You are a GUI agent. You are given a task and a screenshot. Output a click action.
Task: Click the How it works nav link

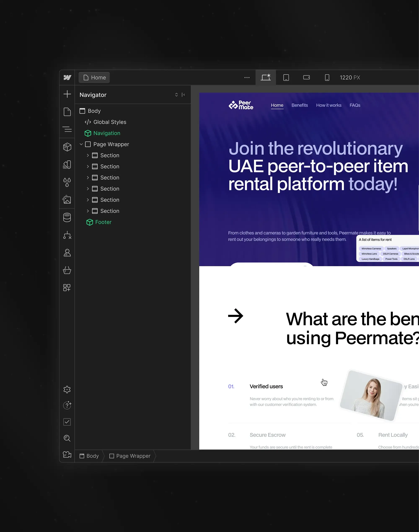[329, 105]
